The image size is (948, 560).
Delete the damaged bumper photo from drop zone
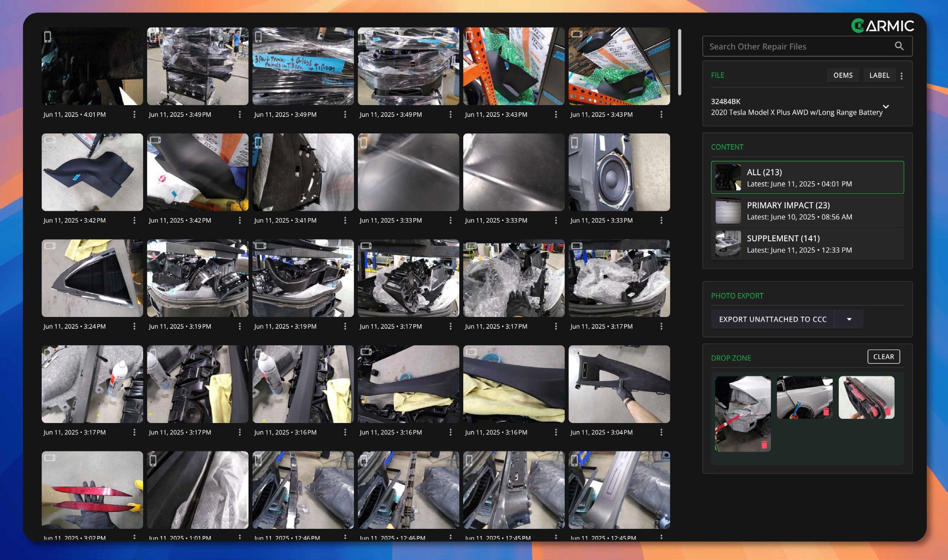(764, 445)
